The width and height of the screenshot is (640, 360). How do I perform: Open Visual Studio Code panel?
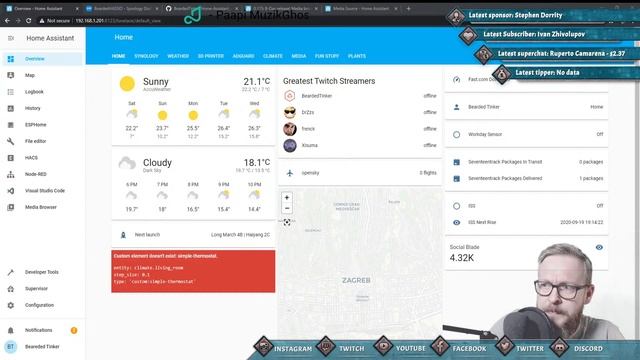click(42, 191)
